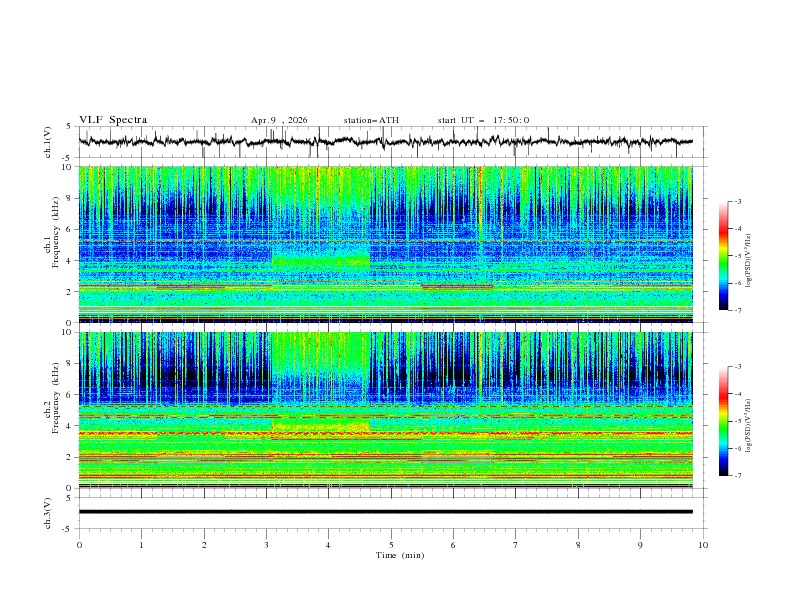This screenshot has width=792, height=612.
Task: Click the "ch.1(V)" axis label
Action: coord(48,142)
